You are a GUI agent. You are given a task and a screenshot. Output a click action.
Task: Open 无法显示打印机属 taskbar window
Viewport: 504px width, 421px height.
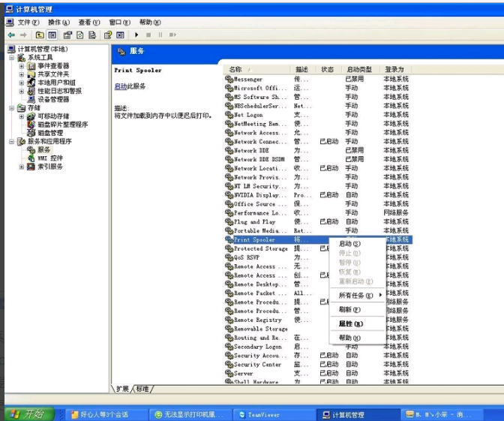(x=191, y=414)
